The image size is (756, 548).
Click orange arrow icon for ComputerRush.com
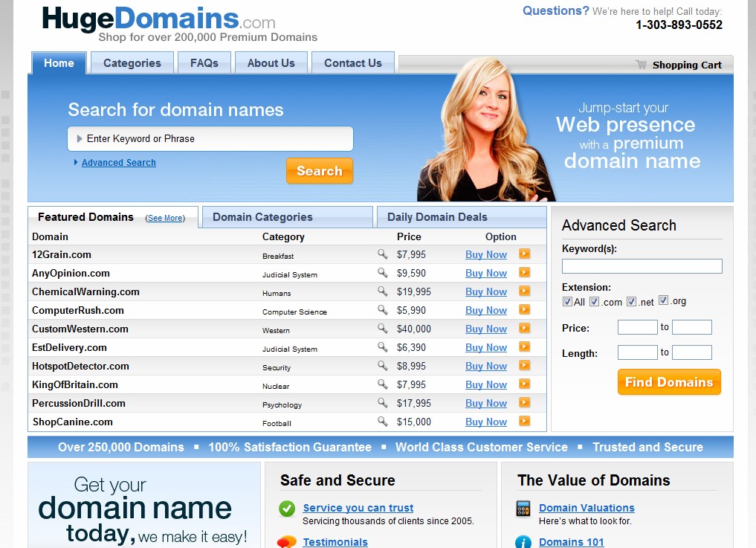pos(525,310)
